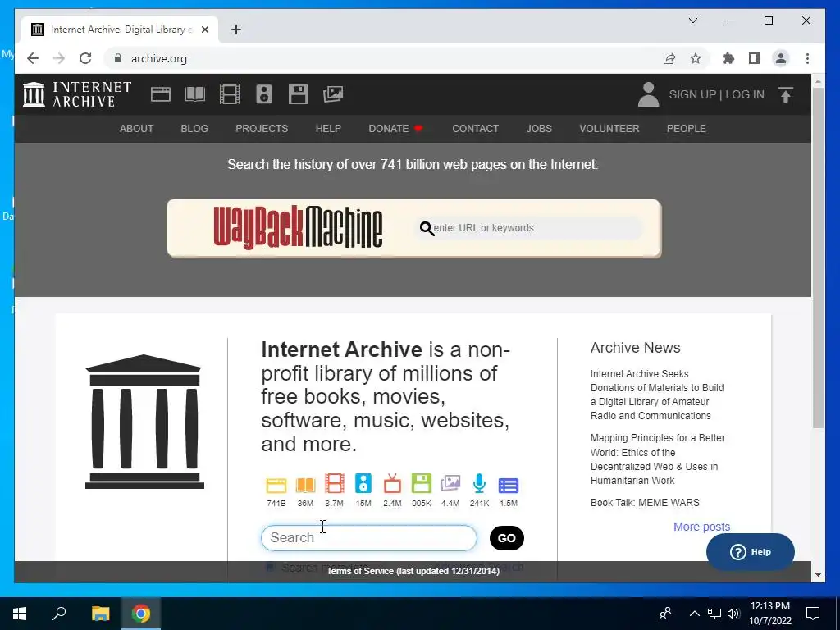Click the LOG IN link
This screenshot has width=840, height=630.
pos(745,94)
